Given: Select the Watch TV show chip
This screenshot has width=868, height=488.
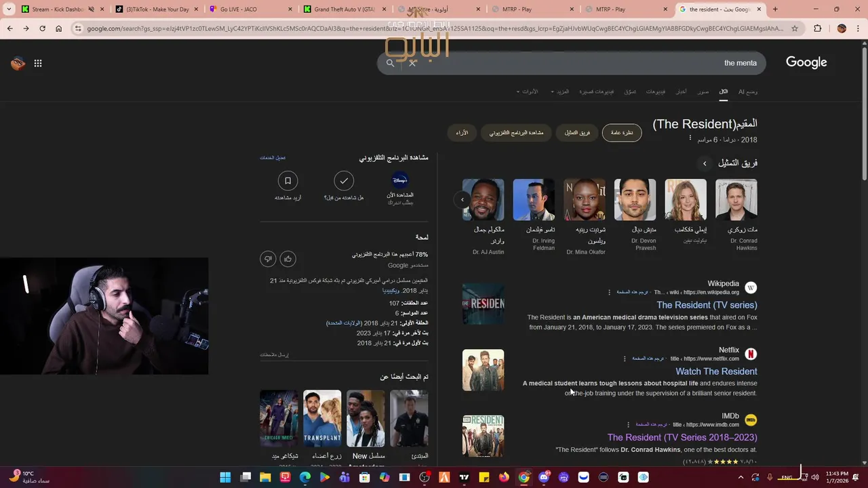Looking at the screenshot, I should (x=517, y=133).
